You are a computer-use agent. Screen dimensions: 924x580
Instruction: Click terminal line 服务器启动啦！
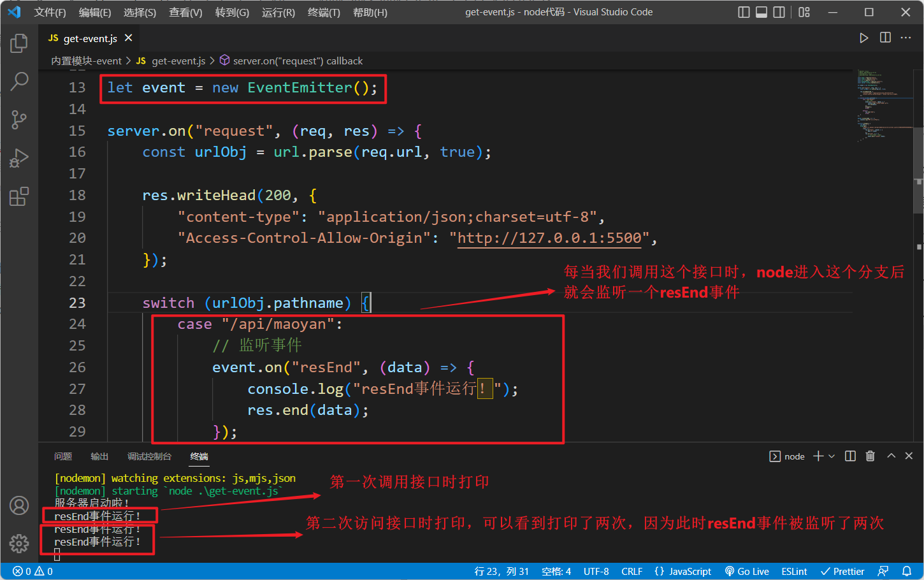coord(92,504)
